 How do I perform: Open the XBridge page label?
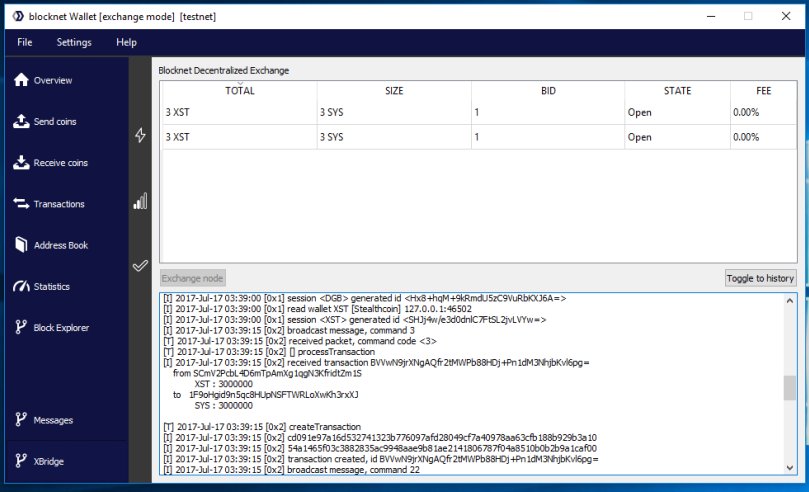click(x=48, y=462)
